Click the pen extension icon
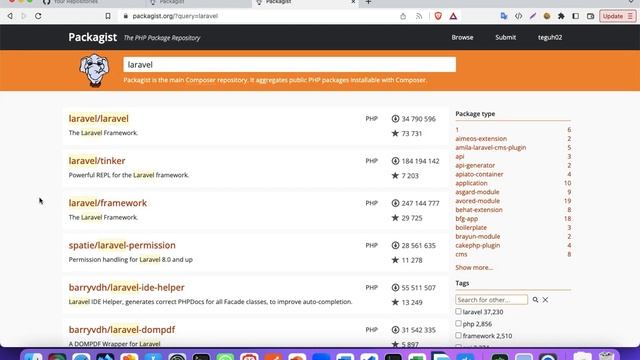640x360 pixels. coord(533,16)
